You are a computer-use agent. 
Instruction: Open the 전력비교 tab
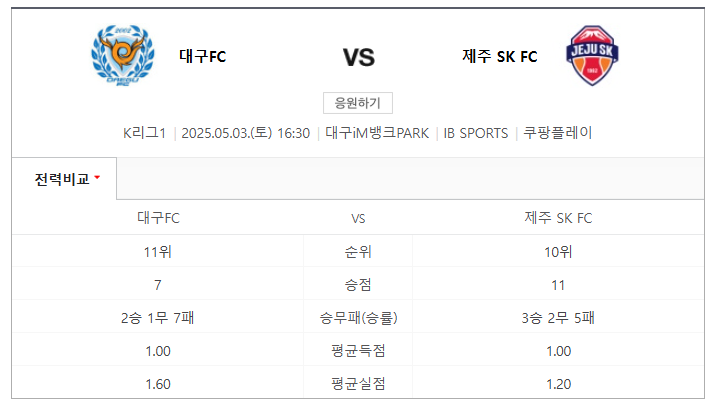click(x=64, y=179)
